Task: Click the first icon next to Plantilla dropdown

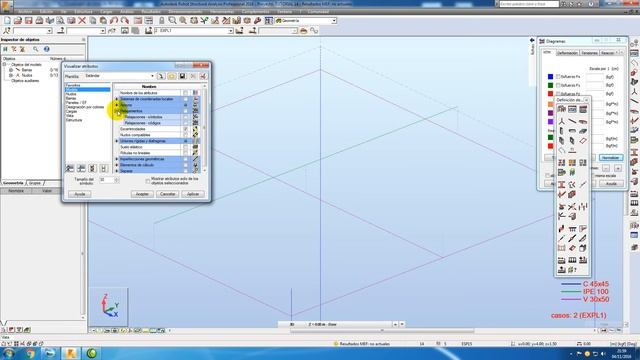Action: coord(161,76)
